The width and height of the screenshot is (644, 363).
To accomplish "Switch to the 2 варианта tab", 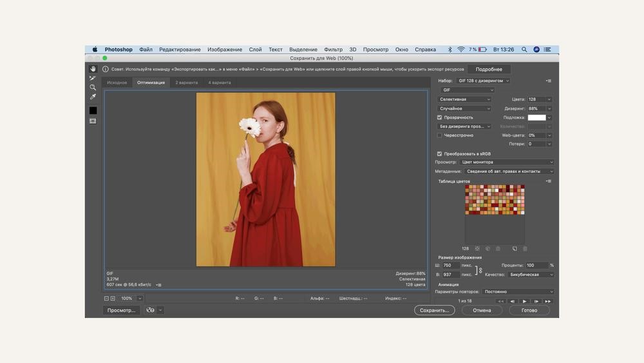I will pyautogui.click(x=186, y=83).
